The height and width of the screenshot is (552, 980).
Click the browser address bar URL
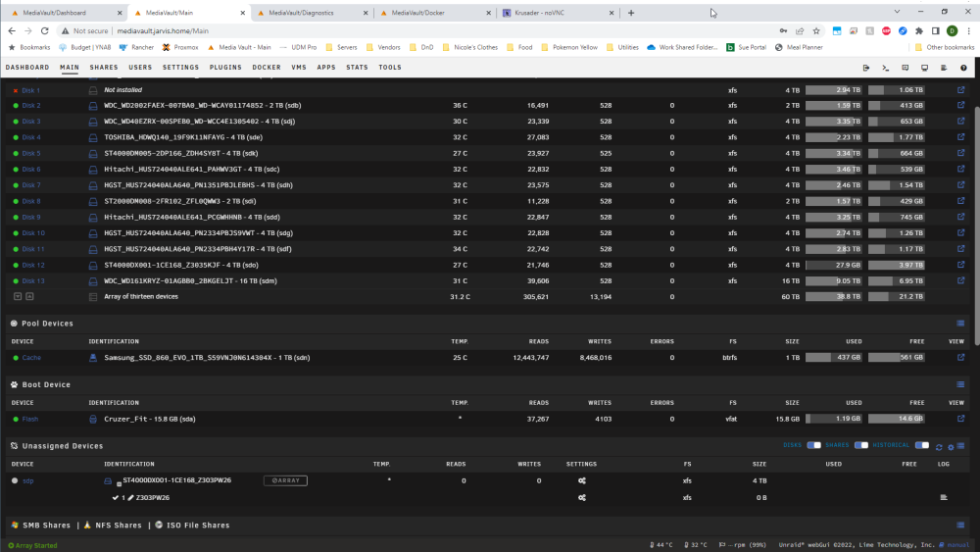coord(163,30)
